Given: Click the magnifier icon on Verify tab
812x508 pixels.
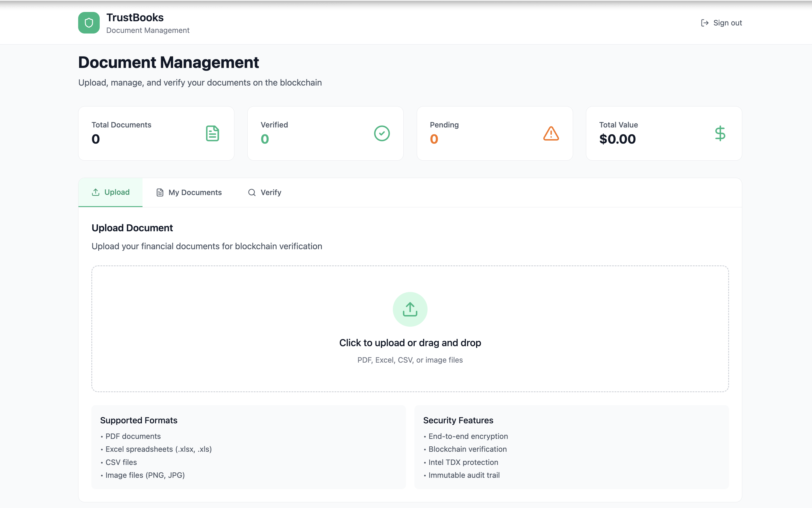Looking at the screenshot, I should pos(252,192).
